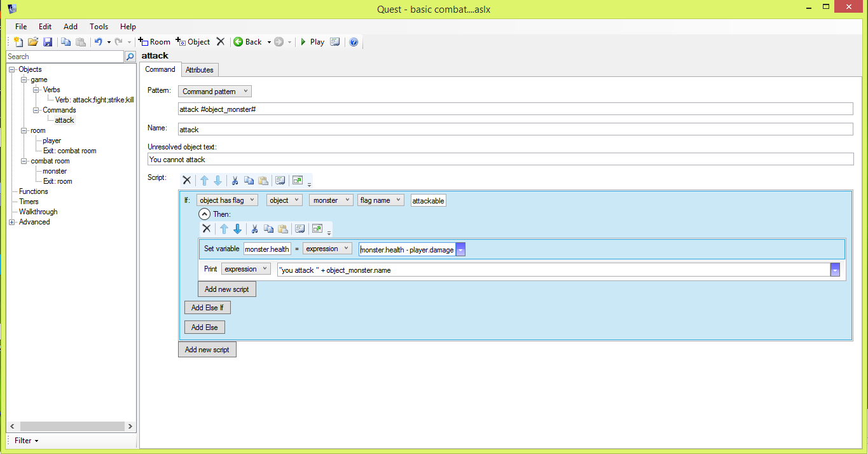This screenshot has height=454, width=868.
Task: Expand the Advanced tree node
Action: pyautogui.click(x=11, y=222)
